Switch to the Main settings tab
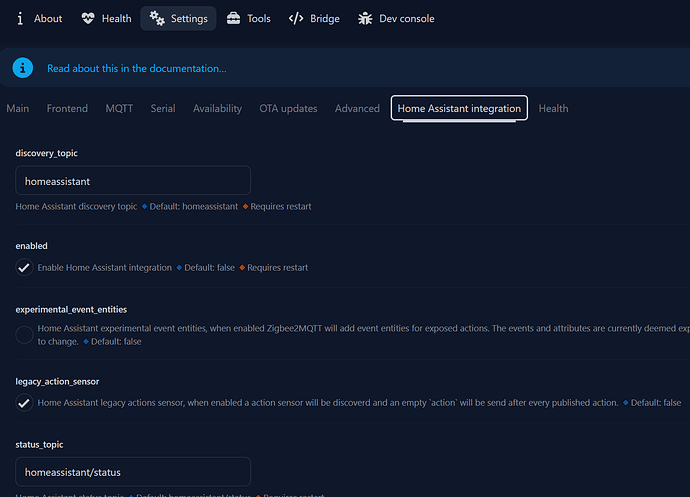Viewport: 690px width, 497px height. pyautogui.click(x=18, y=108)
